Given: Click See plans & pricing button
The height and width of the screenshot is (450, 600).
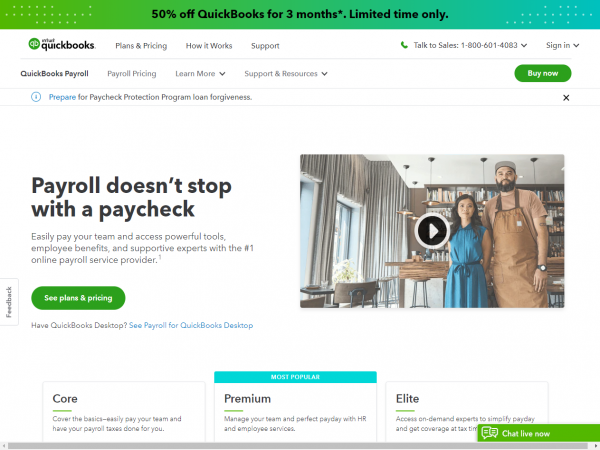Looking at the screenshot, I should pyautogui.click(x=78, y=298).
